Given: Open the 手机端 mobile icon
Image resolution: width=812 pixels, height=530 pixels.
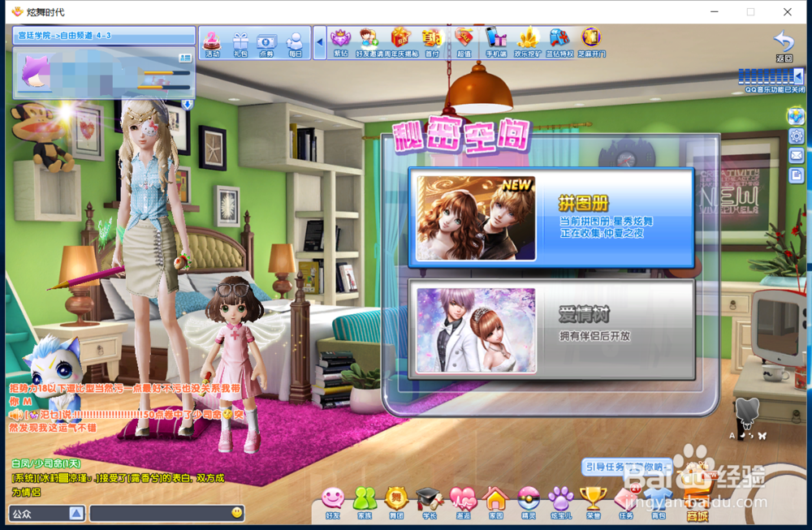Looking at the screenshot, I should tap(496, 43).
